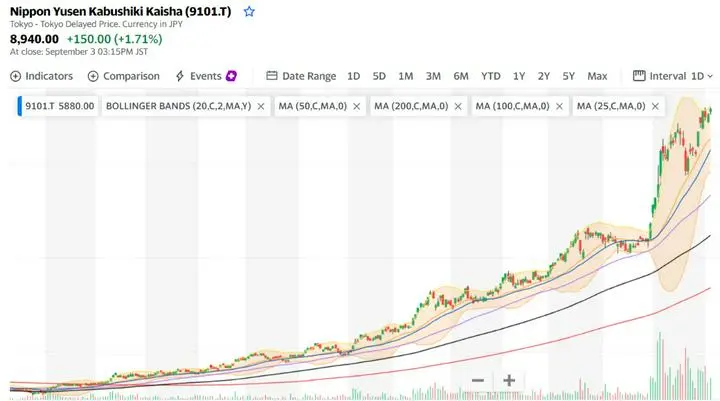Select the Max range

pyautogui.click(x=597, y=76)
